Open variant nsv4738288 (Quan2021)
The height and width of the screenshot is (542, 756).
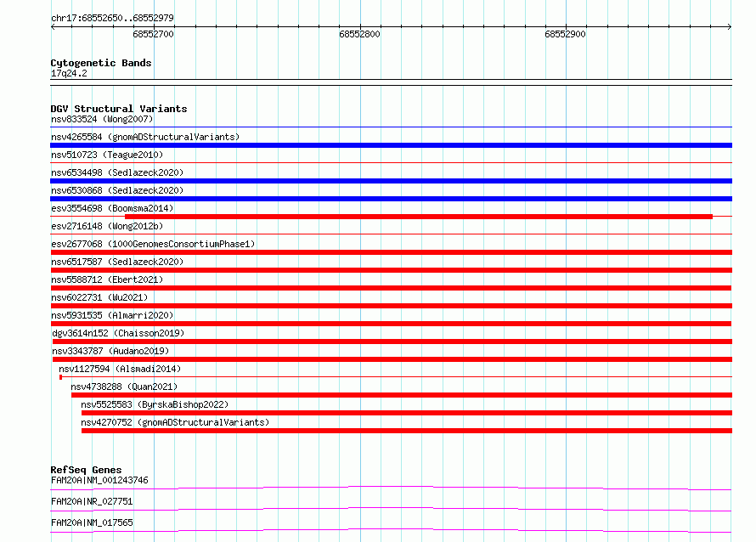point(124,387)
